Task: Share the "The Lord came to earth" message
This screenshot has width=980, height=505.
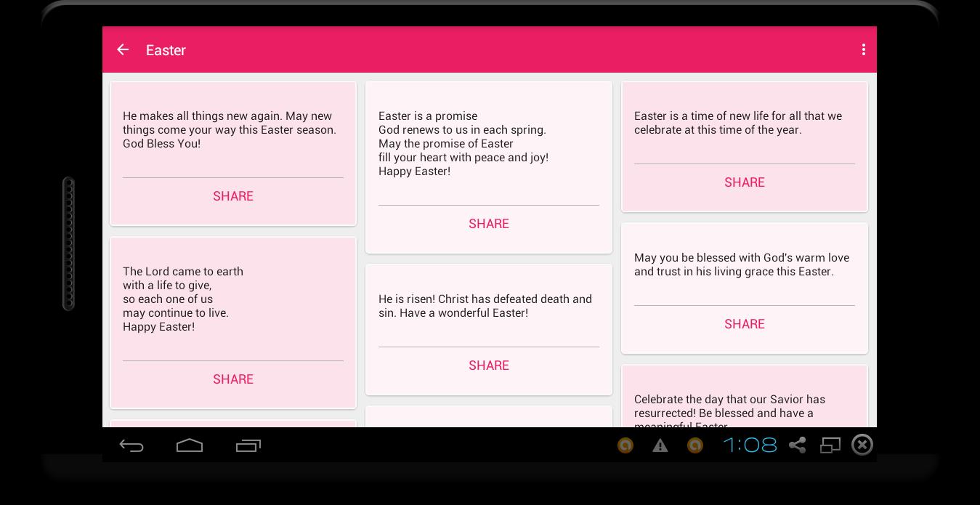Action: (233, 379)
